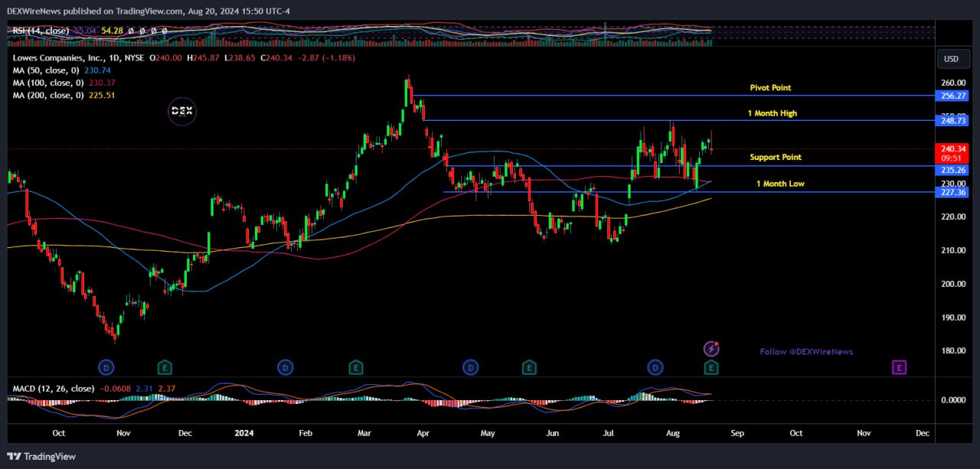This screenshot has height=469, width=980.
Task: Click the purple lightning bolt icon
Action: pyautogui.click(x=711, y=350)
